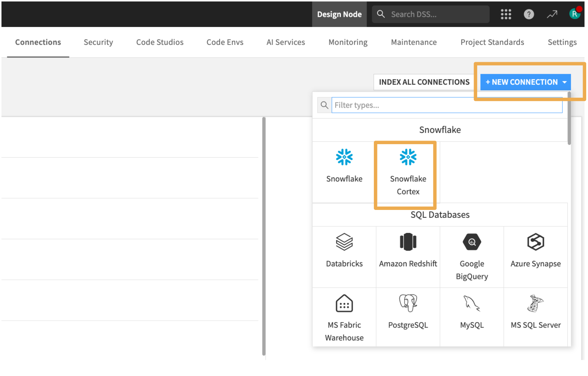This screenshot has width=588, height=376.
Task: Click the MS Fabric Warehouse label text
Action: tap(344, 331)
